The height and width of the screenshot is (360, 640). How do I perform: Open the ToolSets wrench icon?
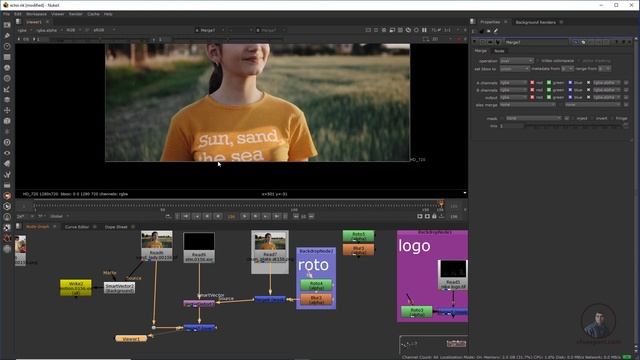tap(7, 174)
